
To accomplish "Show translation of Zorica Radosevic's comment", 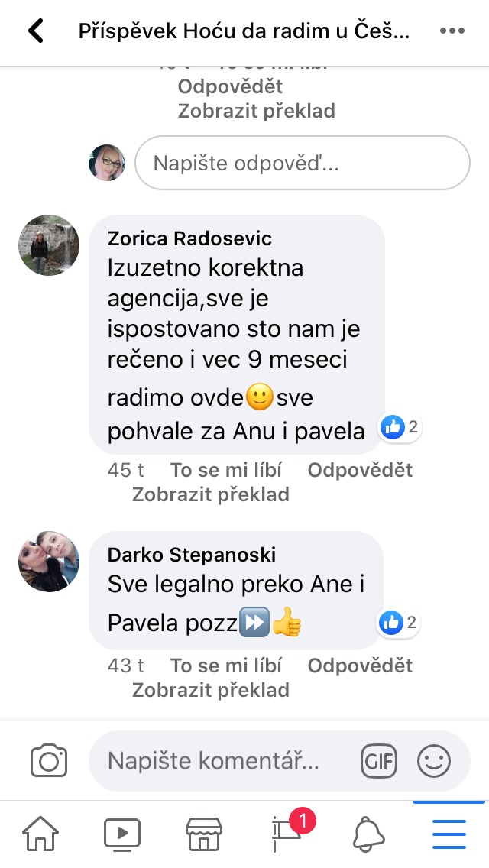I will (210, 494).
